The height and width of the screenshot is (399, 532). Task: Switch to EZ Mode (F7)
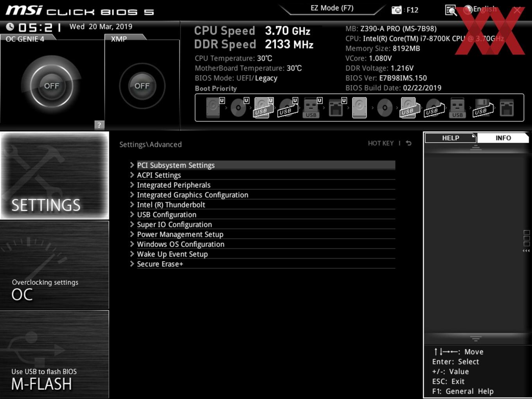click(x=332, y=8)
